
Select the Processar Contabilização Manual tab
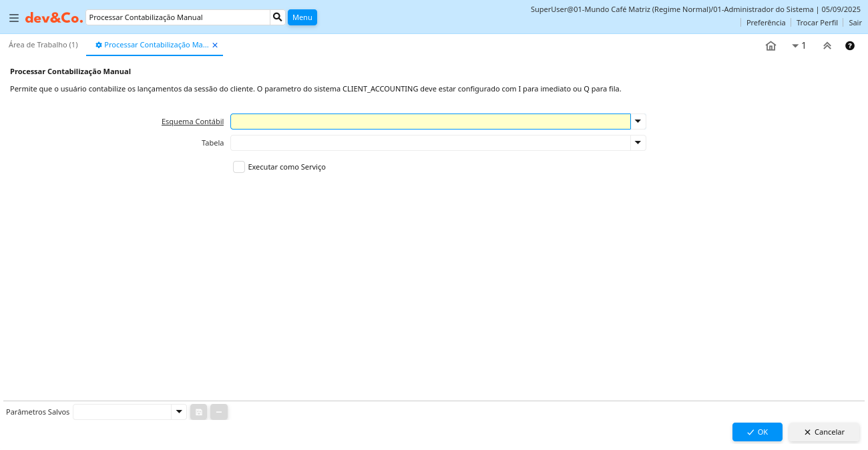point(156,45)
